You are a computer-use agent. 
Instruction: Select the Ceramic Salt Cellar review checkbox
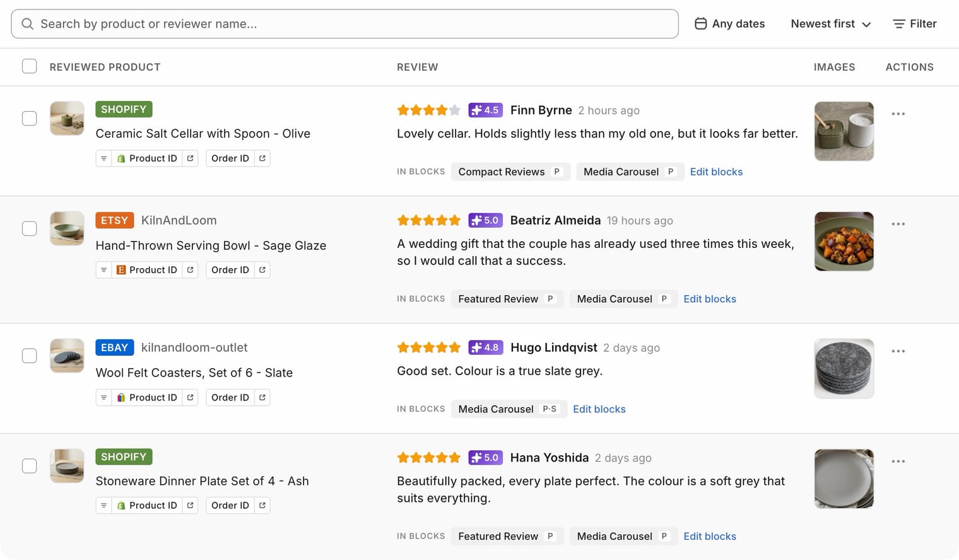[x=30, y=119]
